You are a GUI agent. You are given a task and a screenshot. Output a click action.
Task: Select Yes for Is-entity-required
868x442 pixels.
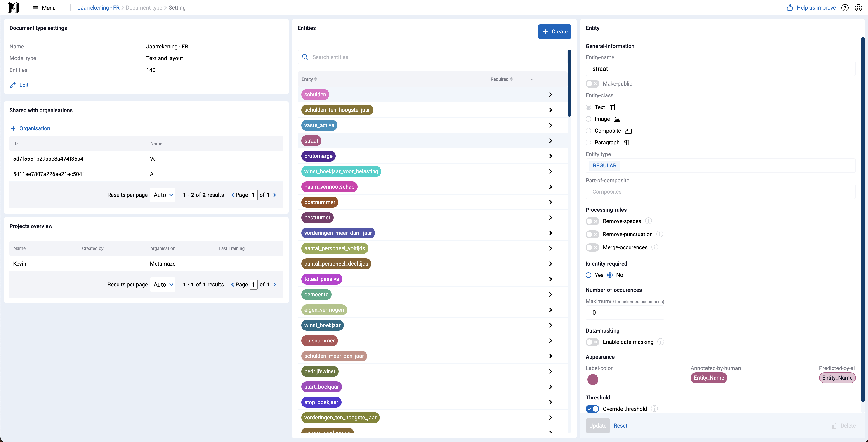point(588,275)
